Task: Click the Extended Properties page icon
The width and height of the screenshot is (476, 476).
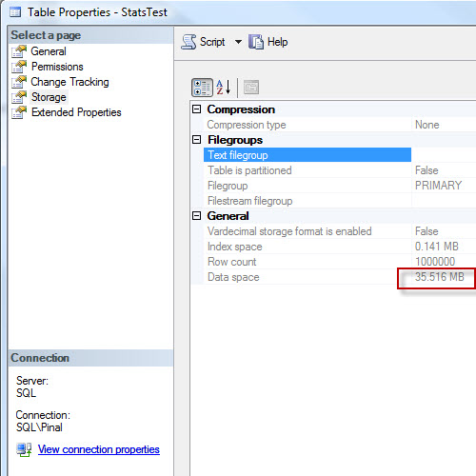Action: (x=19, y=112)
